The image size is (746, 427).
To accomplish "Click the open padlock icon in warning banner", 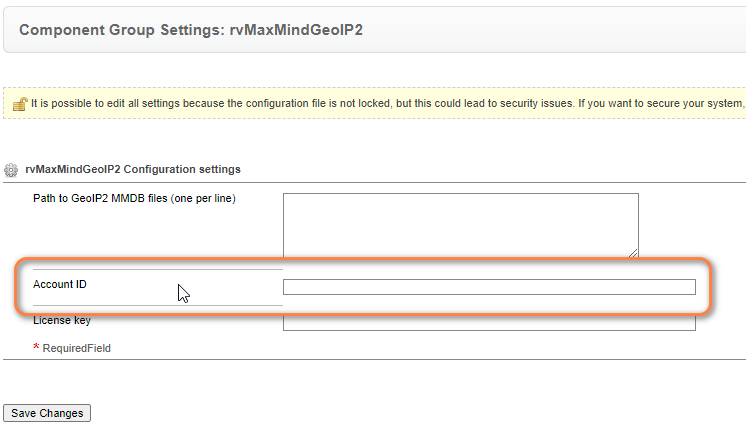I will pyautogui.click(x=20, y=104).
